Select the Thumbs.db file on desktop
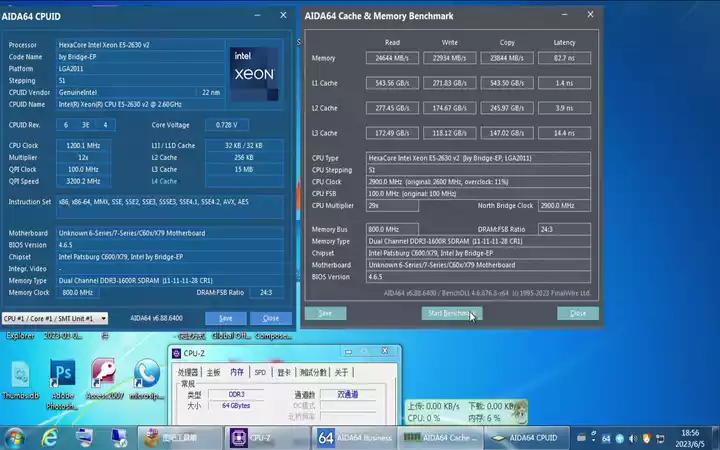The image size is (720, 450). pos(21,379)
